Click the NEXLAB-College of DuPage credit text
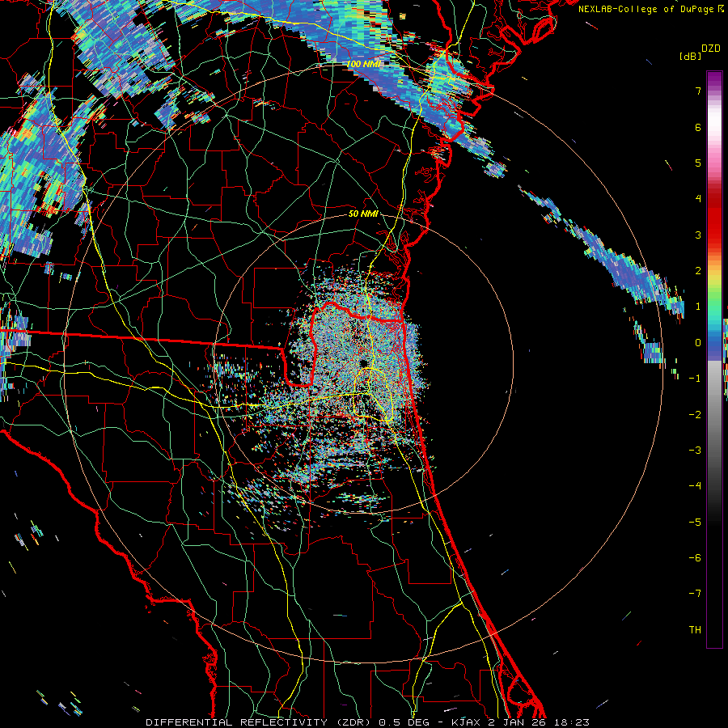 point(650,9)
